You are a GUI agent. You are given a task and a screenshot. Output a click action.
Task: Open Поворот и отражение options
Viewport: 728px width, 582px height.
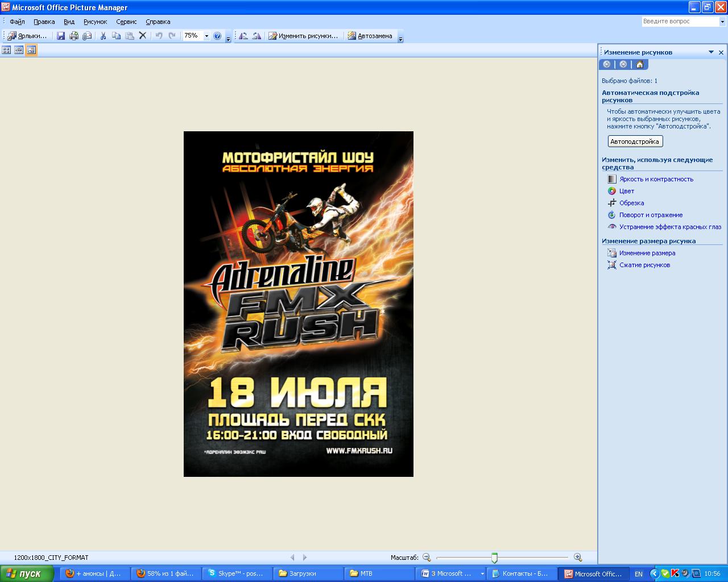tap(651, 215)
